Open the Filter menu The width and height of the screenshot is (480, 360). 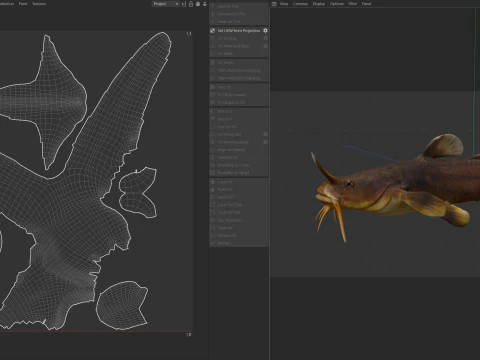pos(353,4)
